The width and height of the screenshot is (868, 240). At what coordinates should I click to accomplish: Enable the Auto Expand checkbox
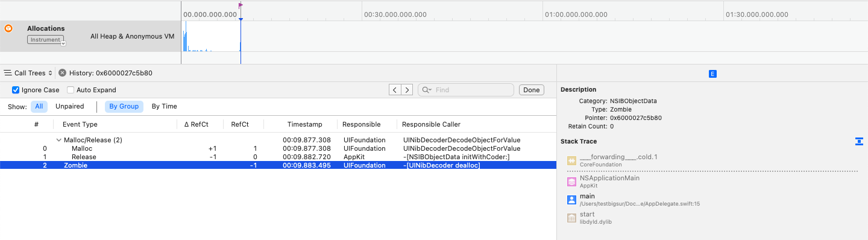(x=71, y=90)
